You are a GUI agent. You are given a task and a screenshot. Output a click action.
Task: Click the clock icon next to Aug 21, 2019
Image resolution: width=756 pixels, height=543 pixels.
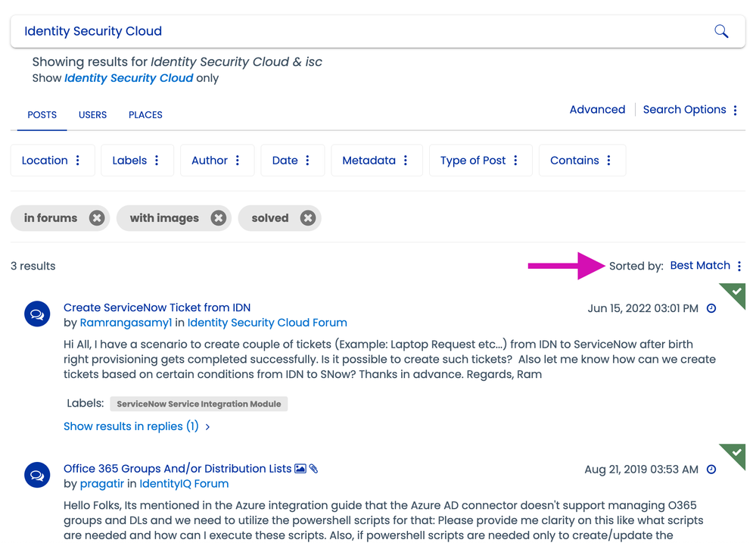(711, 470)
